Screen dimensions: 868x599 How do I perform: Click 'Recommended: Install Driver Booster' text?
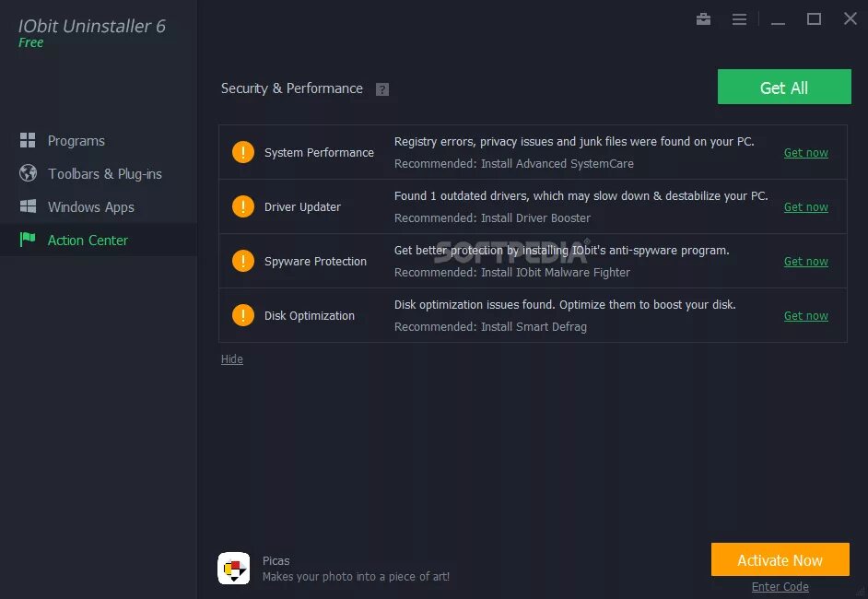pyautogui.click(x=492, y=218)
